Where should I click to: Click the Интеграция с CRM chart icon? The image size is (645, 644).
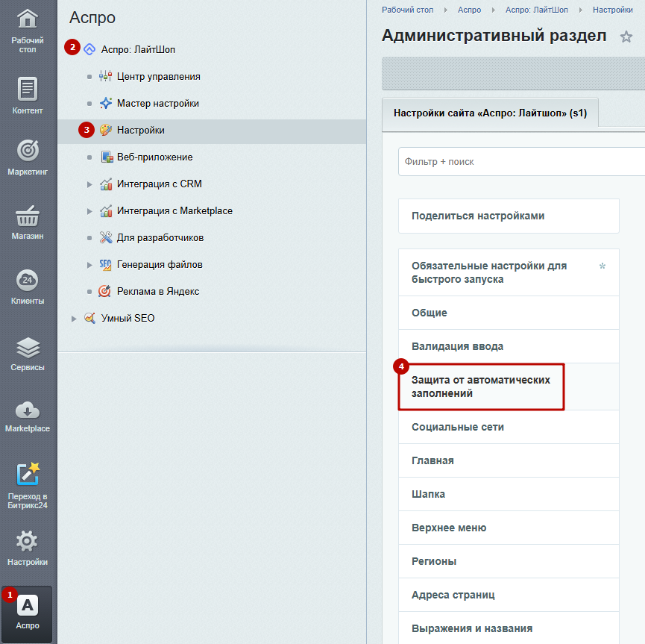[106, 184]
